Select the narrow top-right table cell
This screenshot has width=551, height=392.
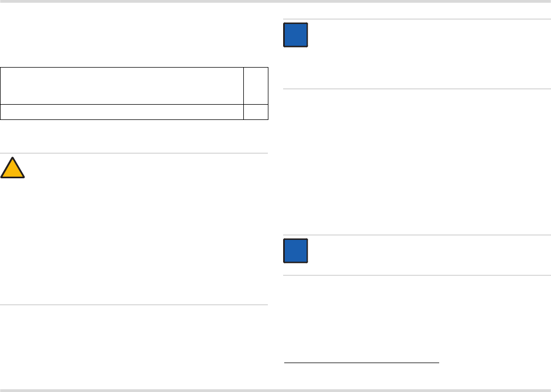(x=256, y=86)
